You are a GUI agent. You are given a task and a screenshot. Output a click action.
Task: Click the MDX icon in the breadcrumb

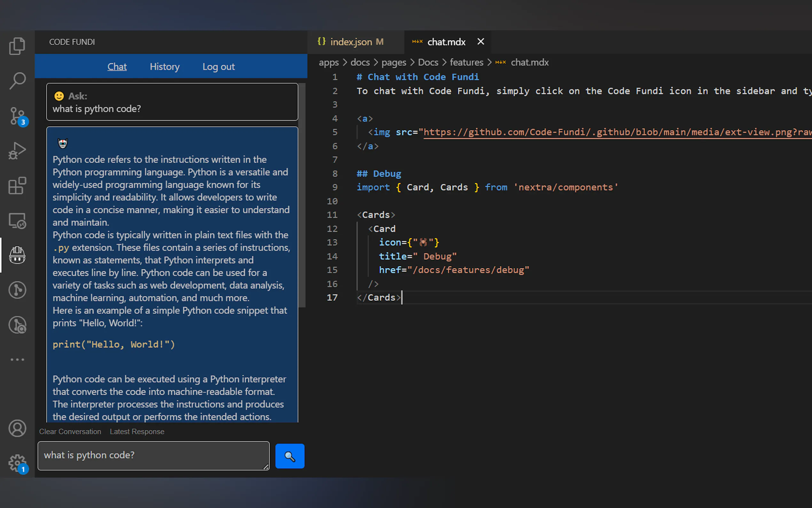pos(501,62)
